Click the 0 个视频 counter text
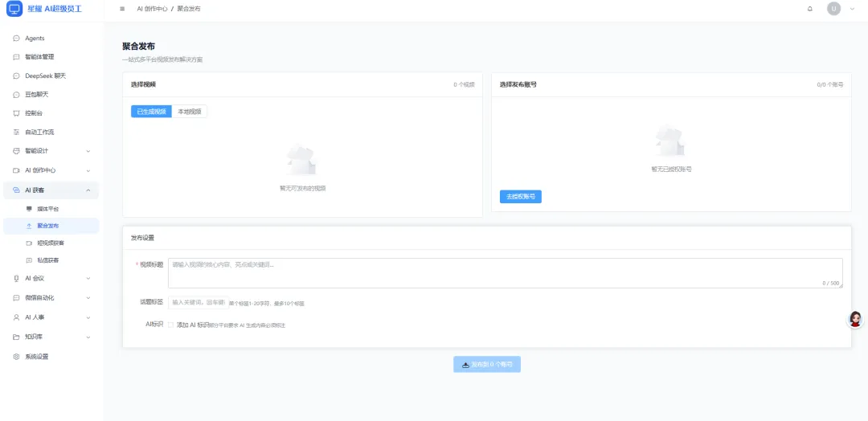The width and height of the screenshot is (868, 421). click(464, 84)
